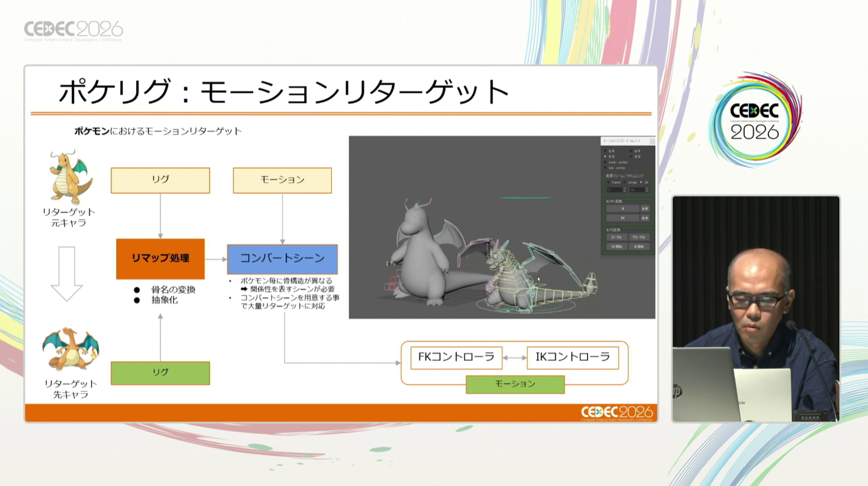Click subtitle ポケモンにおけるモーションリターゲット

pos(158,131)
